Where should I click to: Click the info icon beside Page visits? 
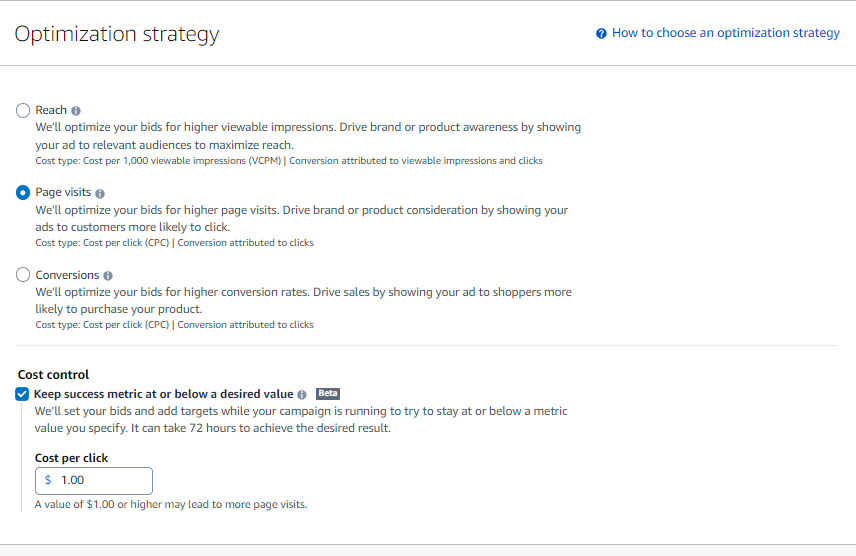click(x=100, y=193)
